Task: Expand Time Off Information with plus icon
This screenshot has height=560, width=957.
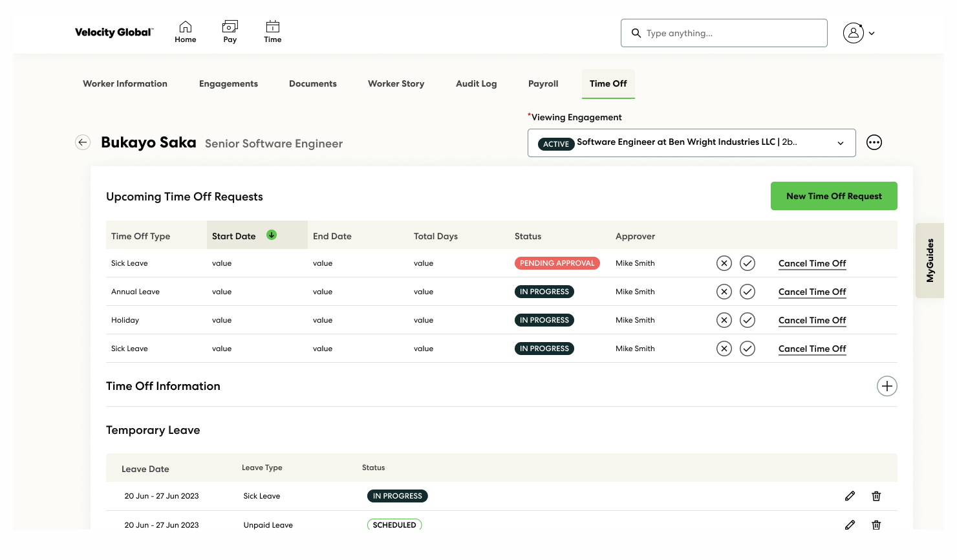Action: pos(887,386)
